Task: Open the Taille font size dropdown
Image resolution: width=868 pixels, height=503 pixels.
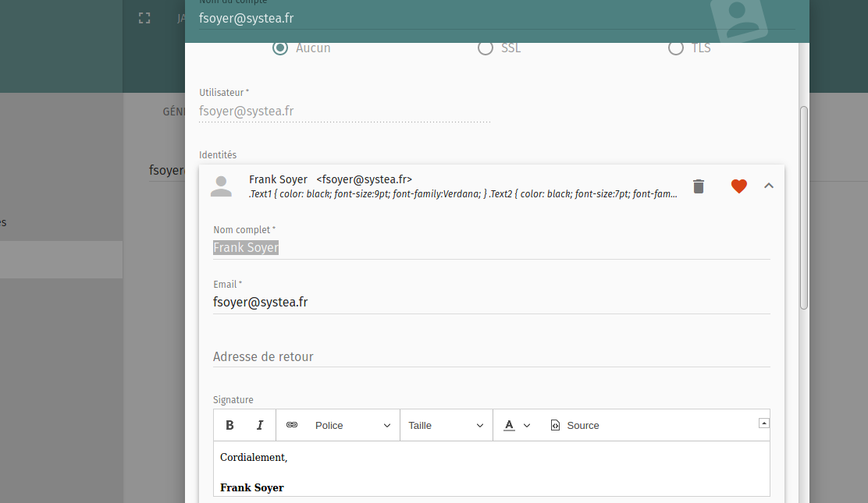Action: [446, 425]
